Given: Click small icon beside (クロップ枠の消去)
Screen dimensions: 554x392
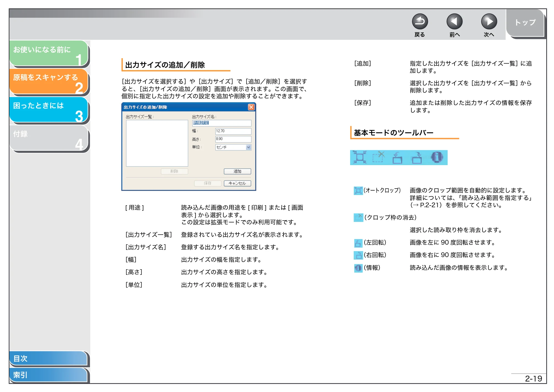Looking at the screenshot, I should tap(358, 217).
